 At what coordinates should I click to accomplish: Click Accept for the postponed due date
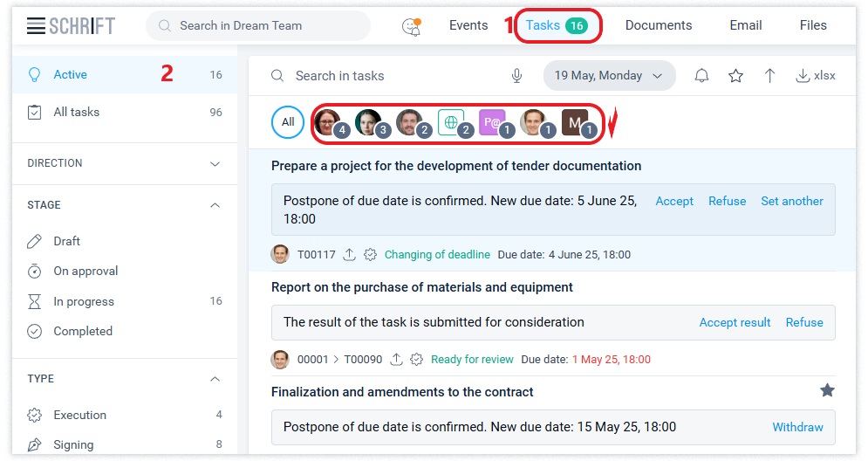(x=674, y=201)
